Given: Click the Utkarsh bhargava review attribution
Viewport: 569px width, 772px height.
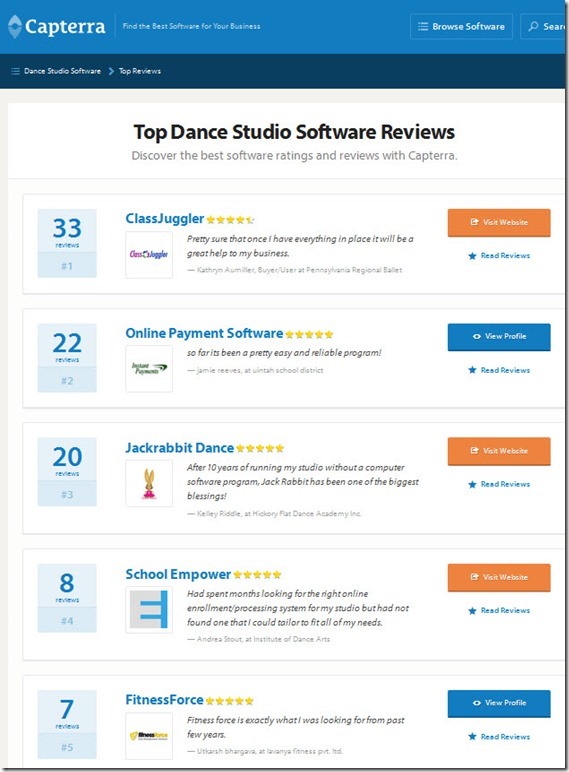Looking at the screenshot, I should 265,751.
